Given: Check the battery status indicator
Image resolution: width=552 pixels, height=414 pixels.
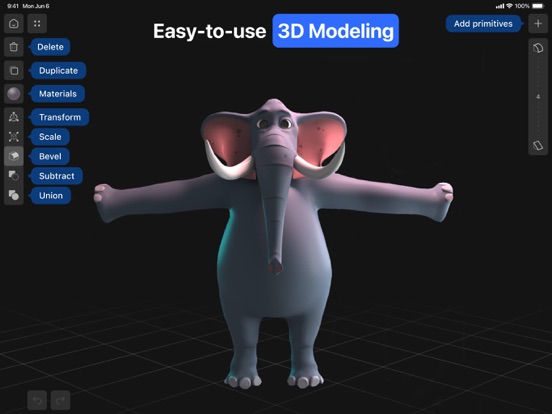Looking at the screenshot, I should click(x=538, y=6).
